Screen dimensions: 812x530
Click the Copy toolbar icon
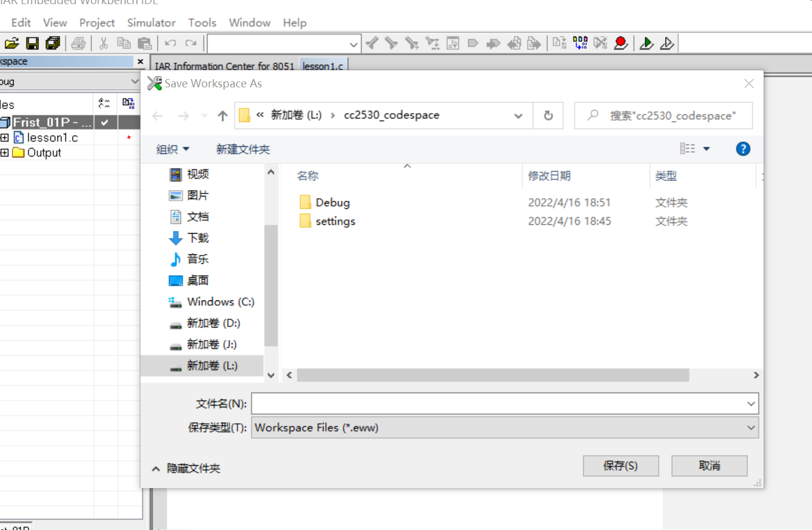[x=124, y=43]
